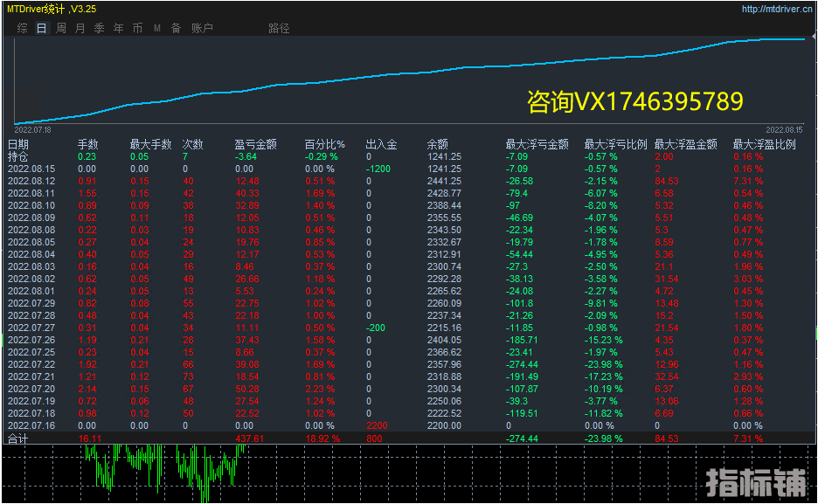Switch to the 账户 account tab
Image resolution: width=818 pixels, height=504 pixels.
[x=202, y=28]
